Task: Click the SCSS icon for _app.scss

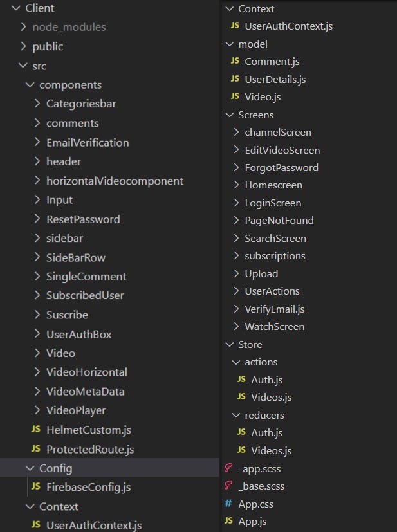Action: pos(229,468)
